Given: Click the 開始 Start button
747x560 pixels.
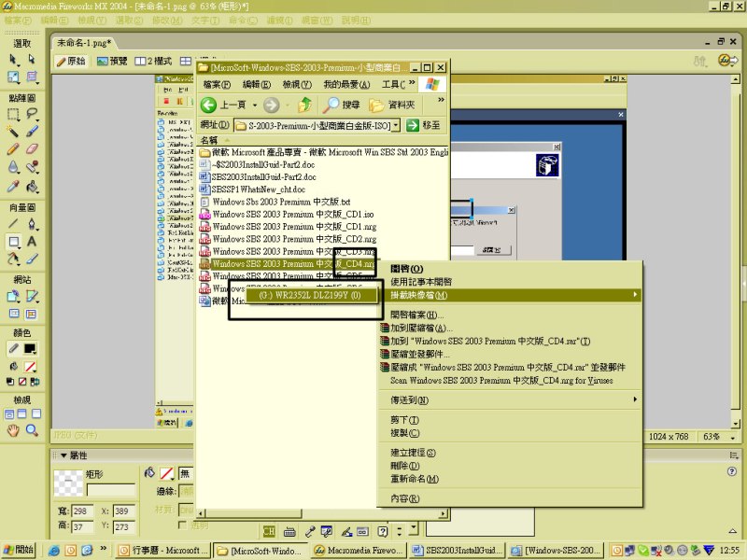Looking at the screenshot, I should point(20,550).
